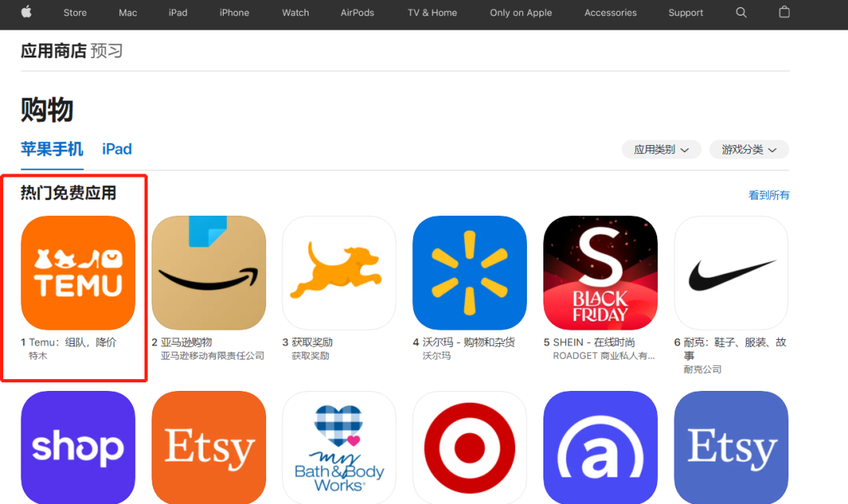
Task: Open the purple Shop app icon
Action: tap(78, 447)
